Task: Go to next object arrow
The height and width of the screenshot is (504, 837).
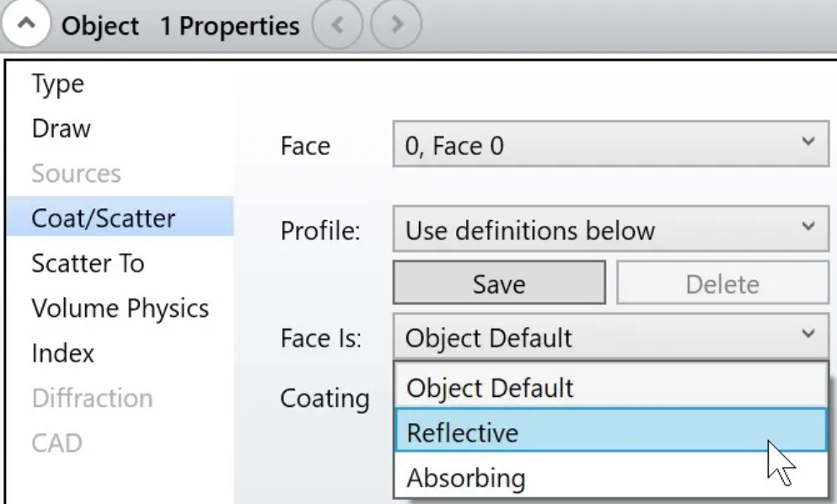Action: [x=396, y=24]
